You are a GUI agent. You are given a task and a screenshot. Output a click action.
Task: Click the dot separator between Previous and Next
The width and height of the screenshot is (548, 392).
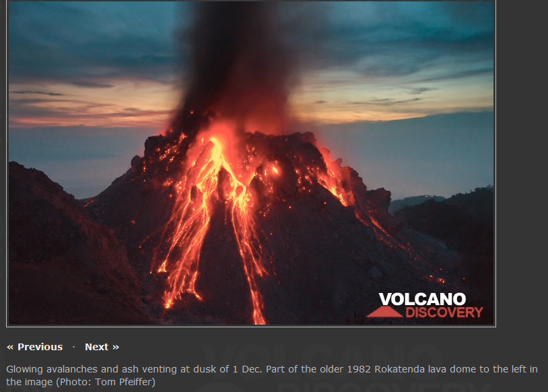click(74, 347)
